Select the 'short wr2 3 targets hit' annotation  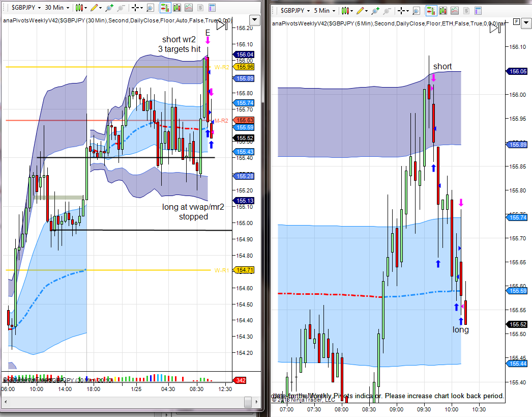click(179, 44)
